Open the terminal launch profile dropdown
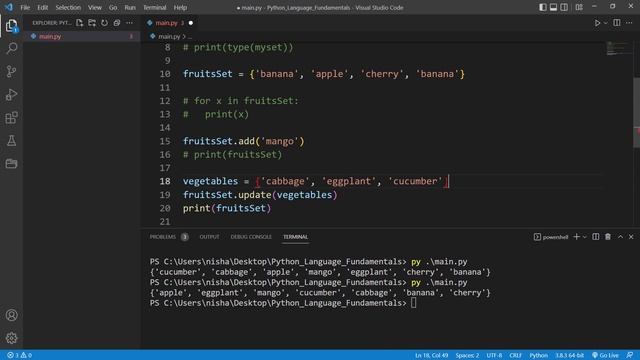Viewport: 640px width, 360px height. pyautogui.click(x=584, y=237)
